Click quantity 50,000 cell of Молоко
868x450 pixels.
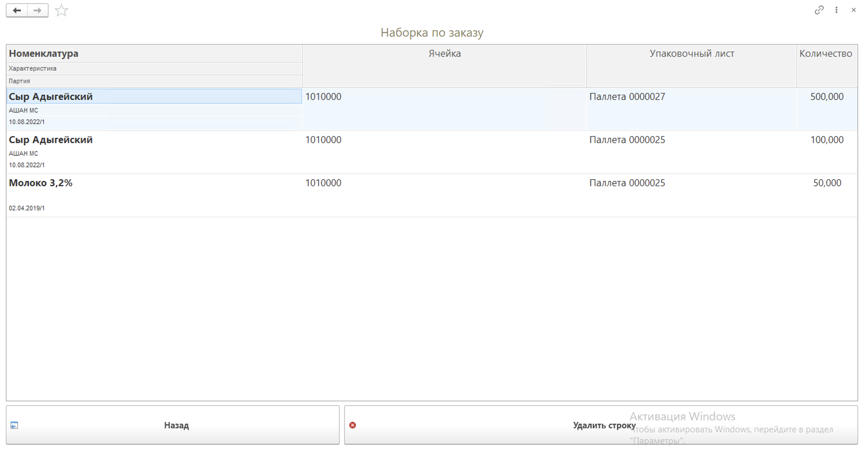point(827,183)
